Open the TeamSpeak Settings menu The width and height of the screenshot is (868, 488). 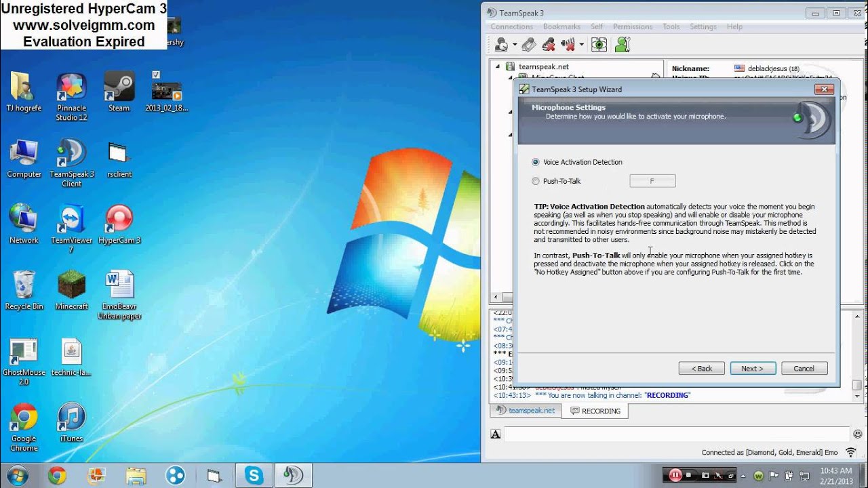(x=703, y=26)
